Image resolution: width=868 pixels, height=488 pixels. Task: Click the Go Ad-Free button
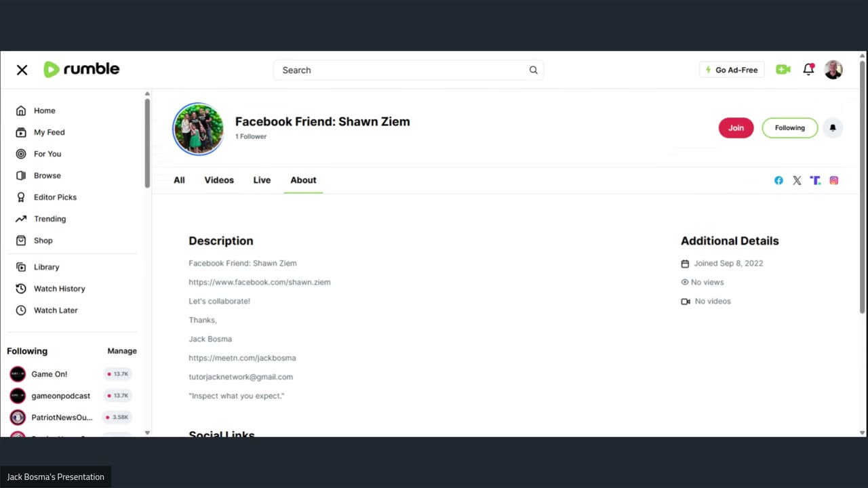pos(732,70)
